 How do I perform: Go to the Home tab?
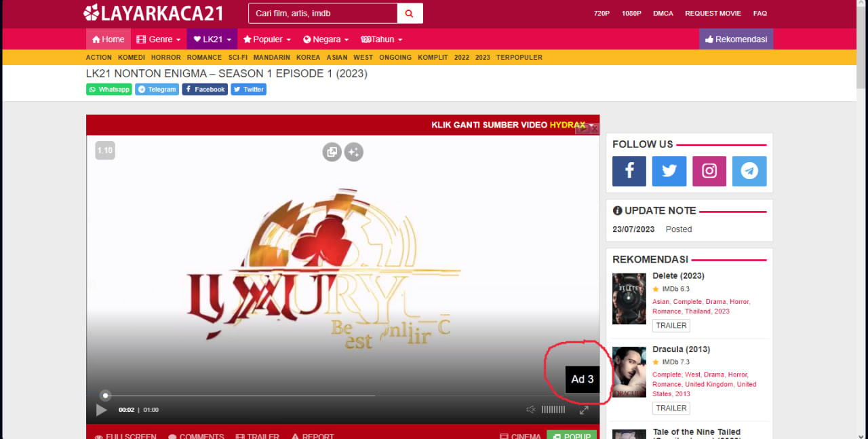coord(108,39)
